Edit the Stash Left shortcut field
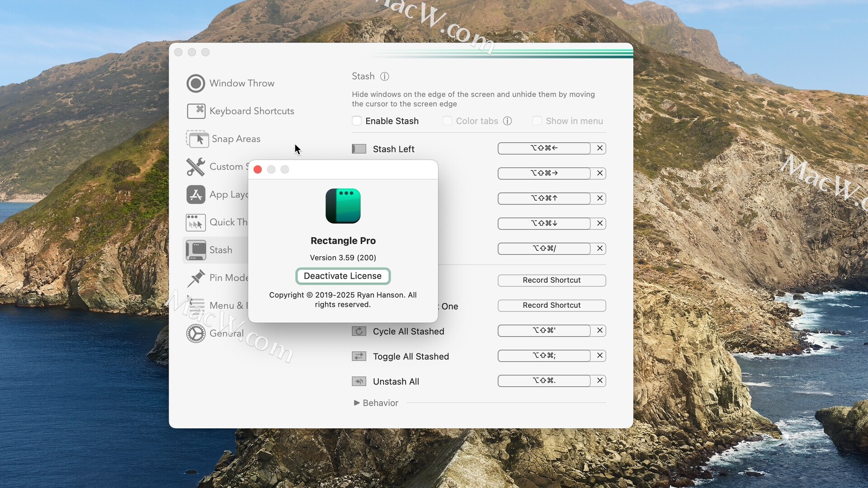The image size is (868, 488). 544,148
